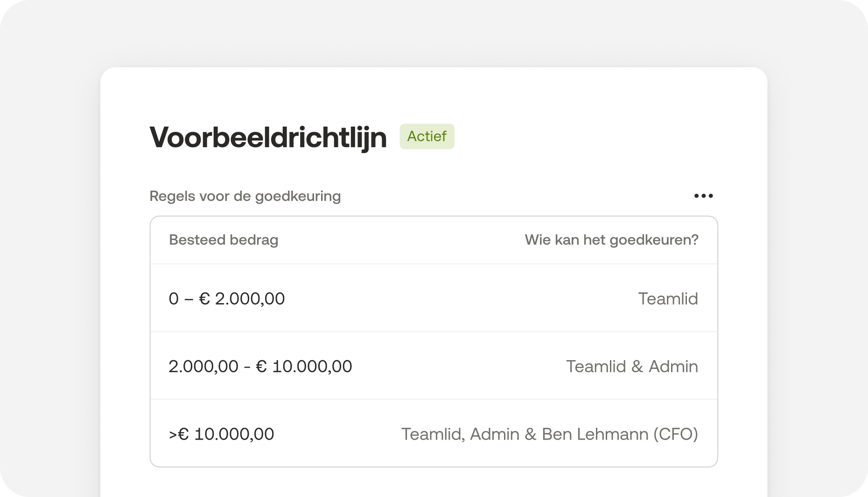Screen dimensions: 868x497
Task: Click Ben Lehmann (CFO) in the last row
Action: coord(620,434)
